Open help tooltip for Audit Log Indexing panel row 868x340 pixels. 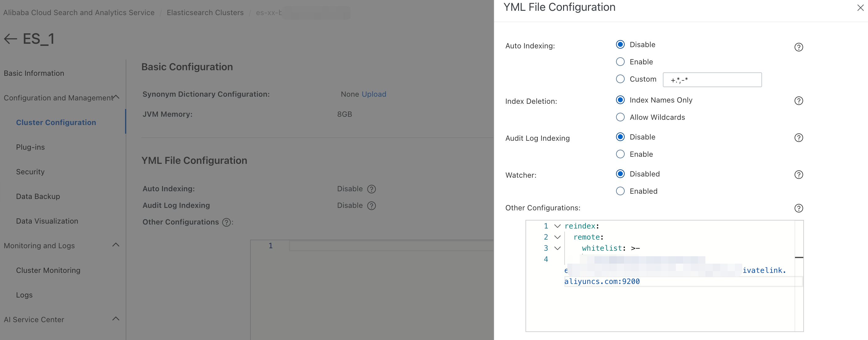[x=798, y=138]
